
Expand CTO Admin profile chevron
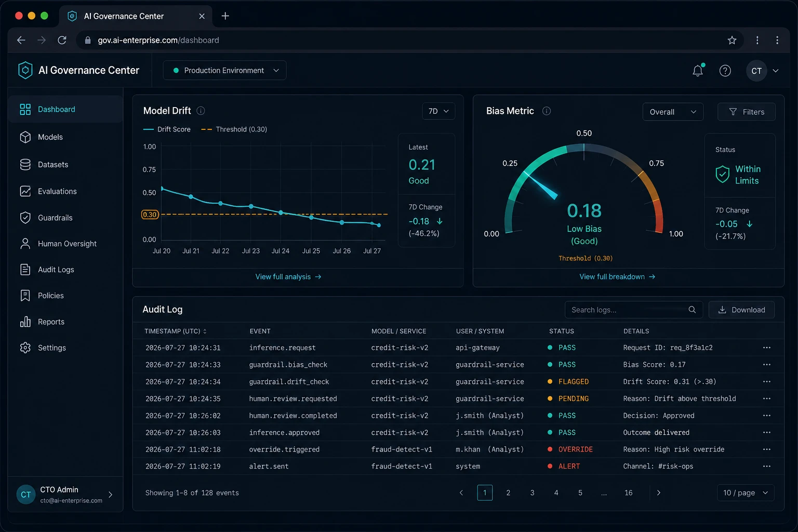(110, 495)
